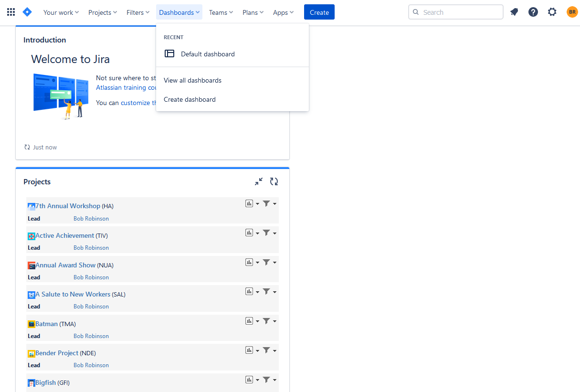Open the Active Achievement project link
Screen dimensions: 580x392
[65, 235]
